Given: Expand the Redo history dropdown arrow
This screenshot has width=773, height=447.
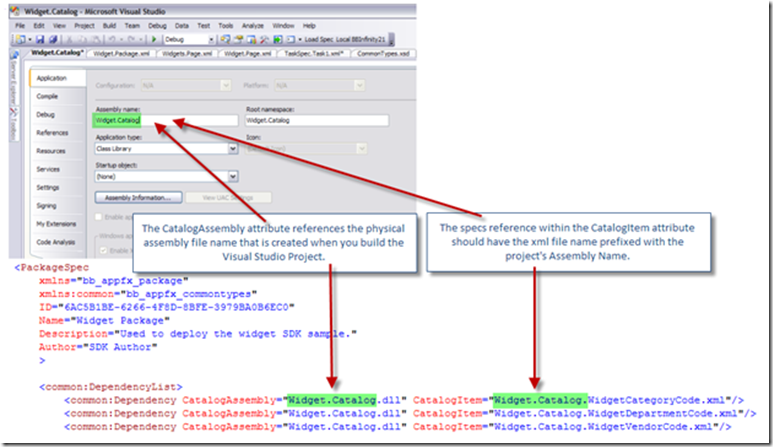Looking at the screenshot, I should click(x=141, y=39).
